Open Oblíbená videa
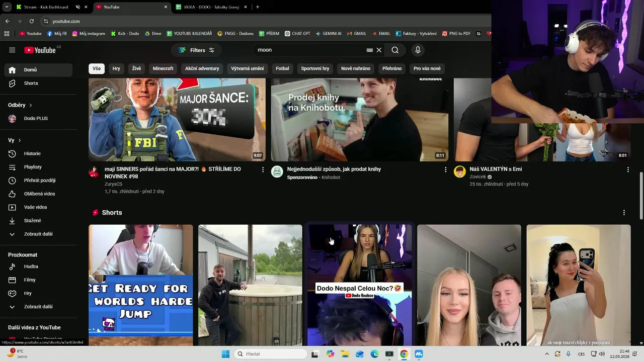Screen dimensions: 644x362 tap(38, 194)
